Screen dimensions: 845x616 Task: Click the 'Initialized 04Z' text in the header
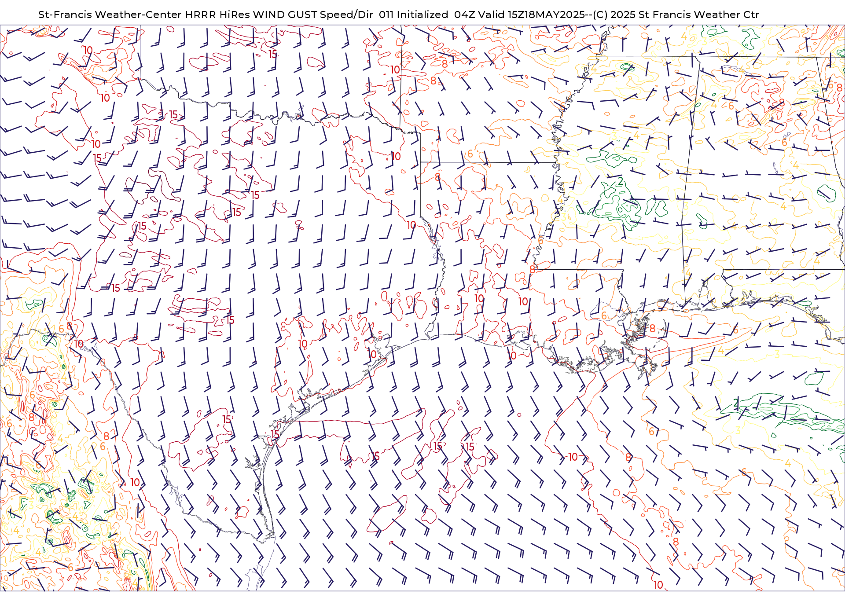(436, 15)
